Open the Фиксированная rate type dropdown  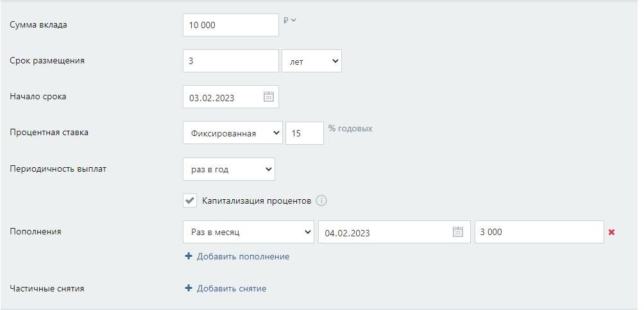click(233, 133)
